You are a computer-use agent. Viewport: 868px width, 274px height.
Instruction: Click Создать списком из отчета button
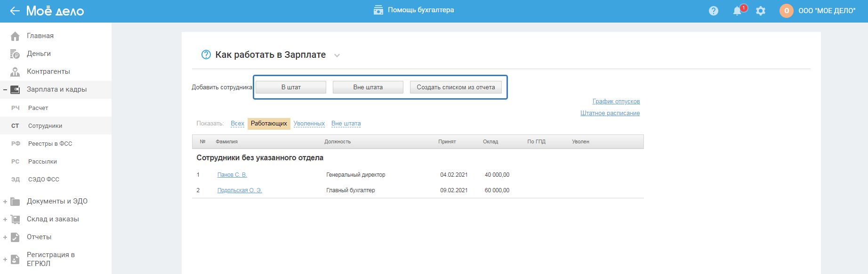(456, 87)
